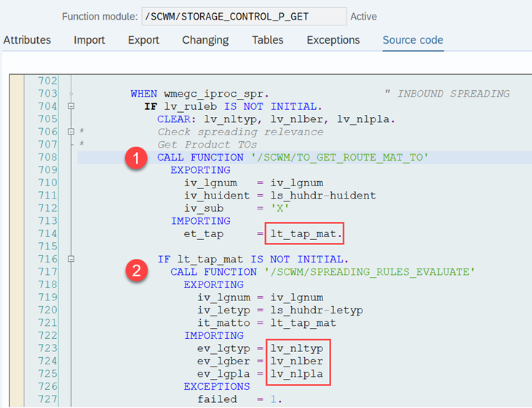Click the 'Get Product TOs' comment
Image resolution: width=532 pixels, height=408 pixels.
[207, 145]
